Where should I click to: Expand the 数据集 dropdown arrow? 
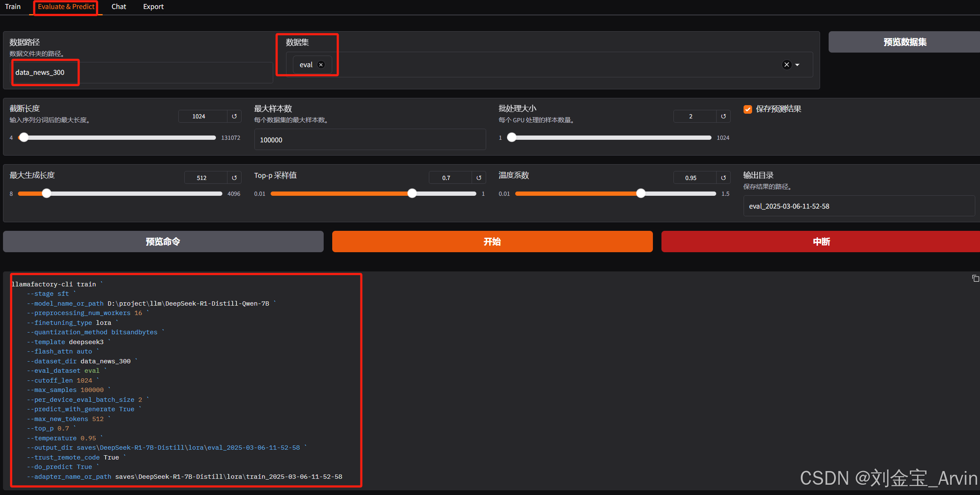coord(797,65)
